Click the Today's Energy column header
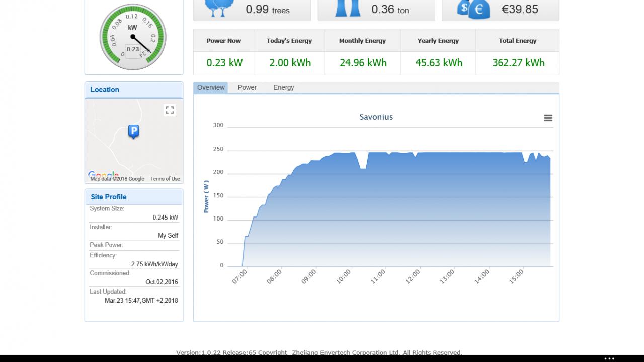 [x=289, y=41]
